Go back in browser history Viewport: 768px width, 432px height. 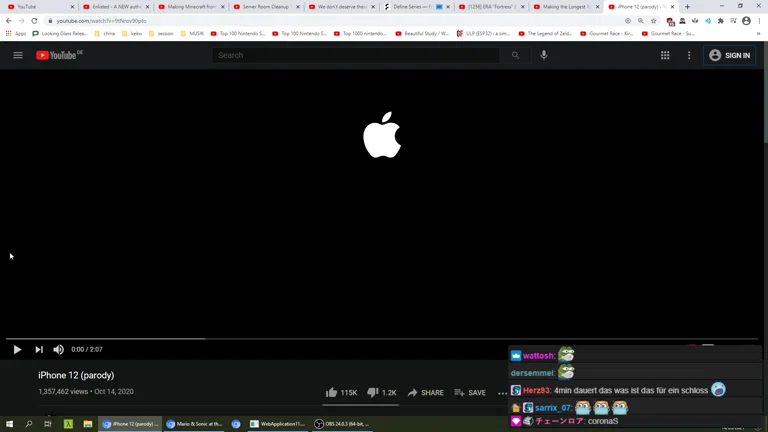(x=9, y=21)
